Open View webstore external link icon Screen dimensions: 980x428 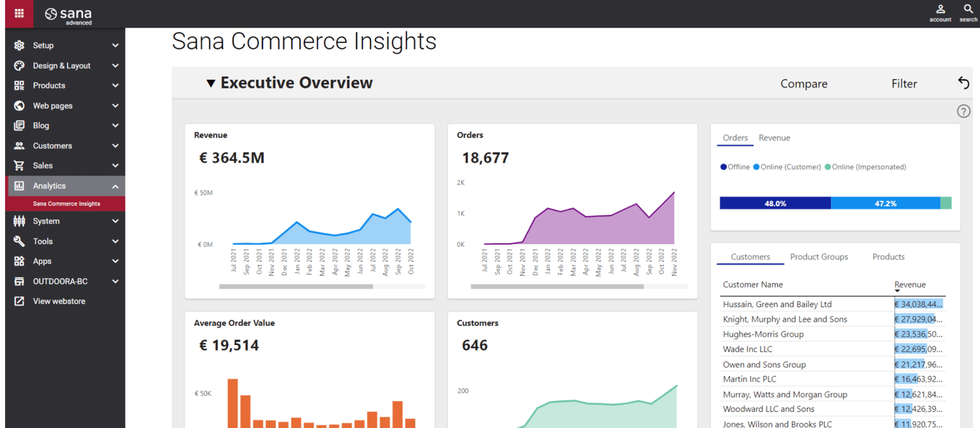[x=19, y=301]
